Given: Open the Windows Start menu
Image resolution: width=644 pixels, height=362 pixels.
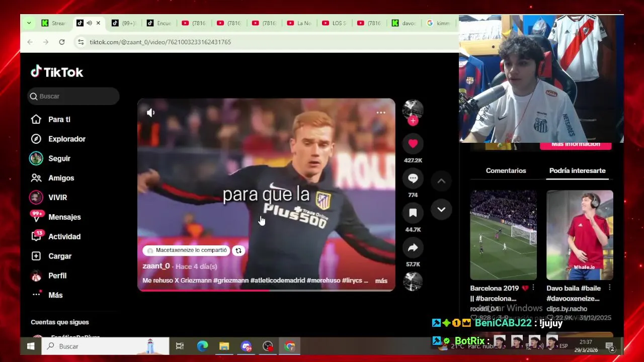Looking at the screenshot, I should point(30,346).
